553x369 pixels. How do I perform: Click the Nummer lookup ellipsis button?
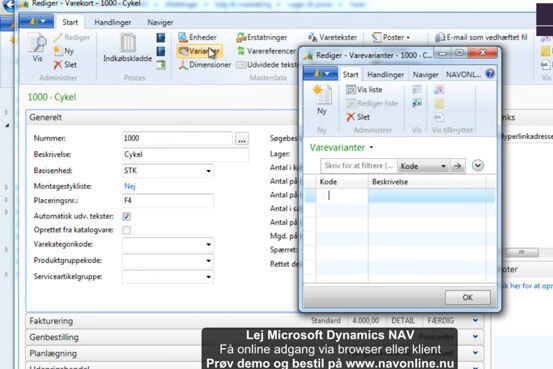tap(242, 139)
